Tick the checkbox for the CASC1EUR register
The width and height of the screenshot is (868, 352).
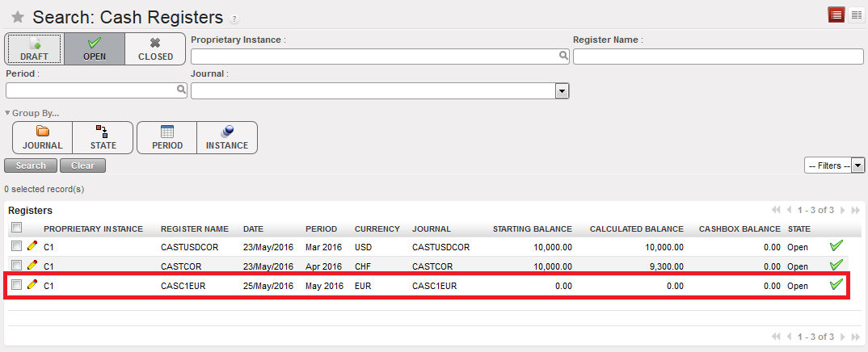(17, 285)
